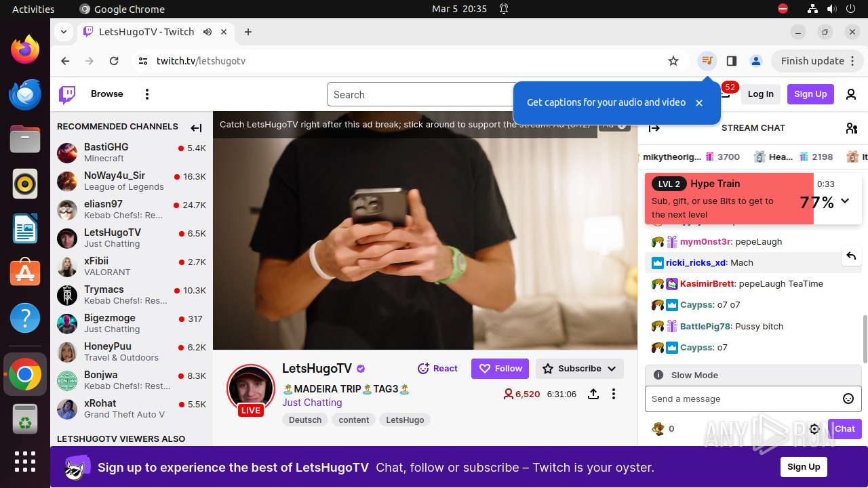The image size is (868, 488).
Task: Open the chat community users icon
Action: [x=852, y=128]
